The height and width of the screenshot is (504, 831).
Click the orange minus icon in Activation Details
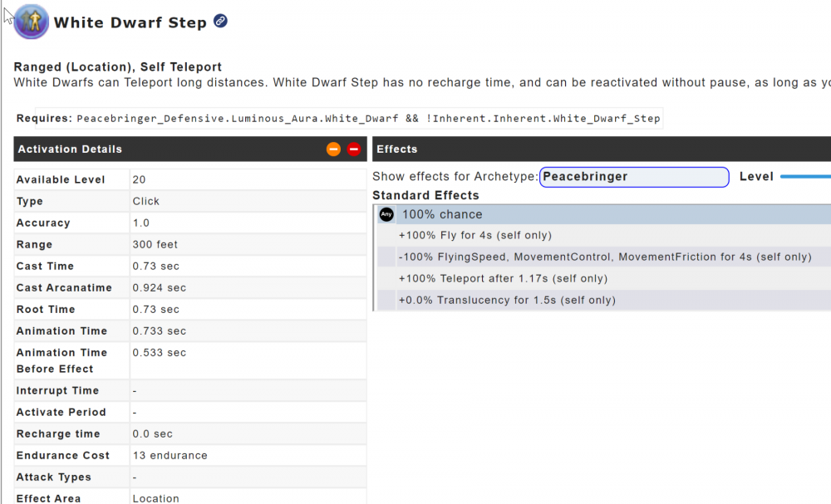point(333,149)
